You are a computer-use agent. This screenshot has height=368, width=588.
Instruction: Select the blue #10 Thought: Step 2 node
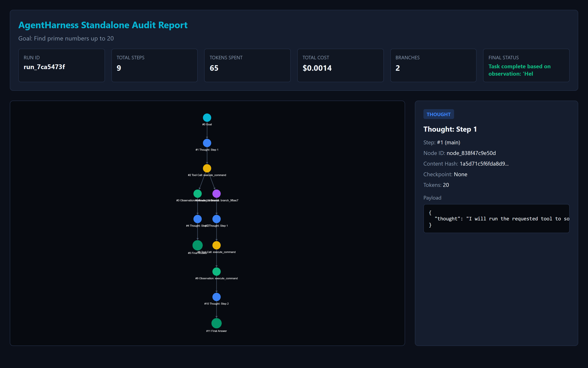click(216, 297)
